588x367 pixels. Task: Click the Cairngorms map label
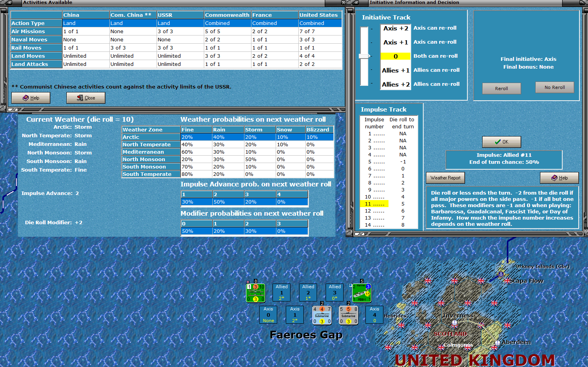[x=458, y=345]
